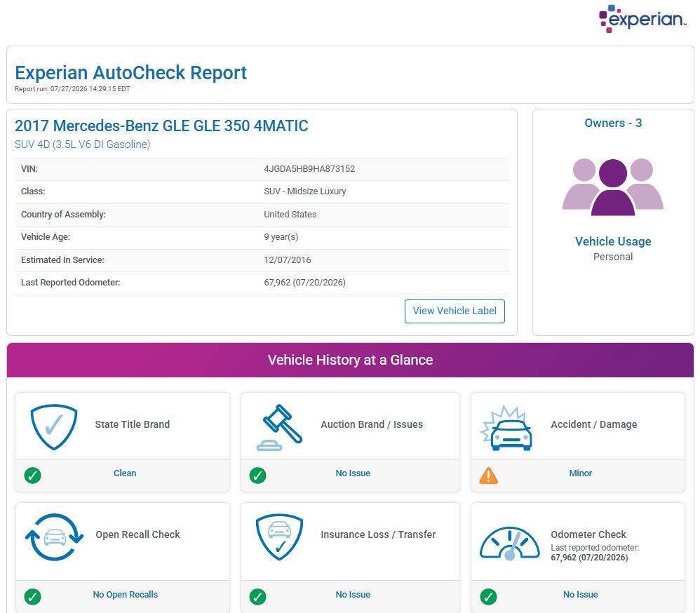Click the State Title Brand label
Screen dimensions: 700x613
point(133,424)
